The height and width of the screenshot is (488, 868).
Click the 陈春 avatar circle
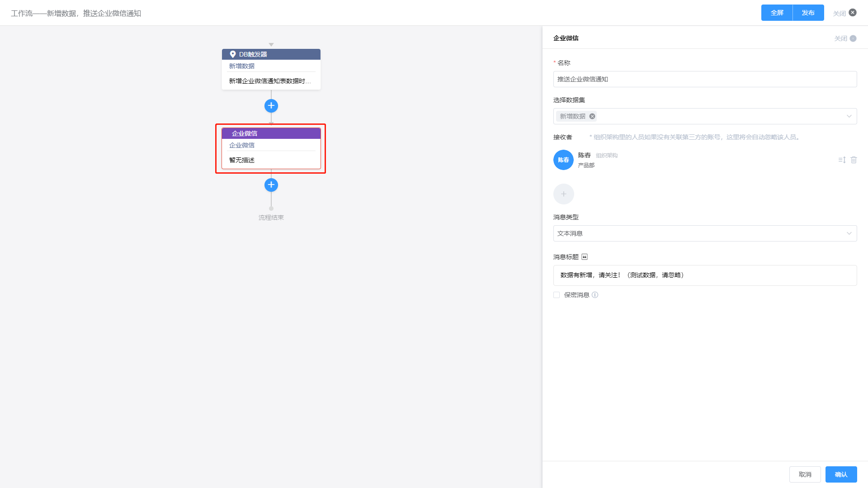564,160
